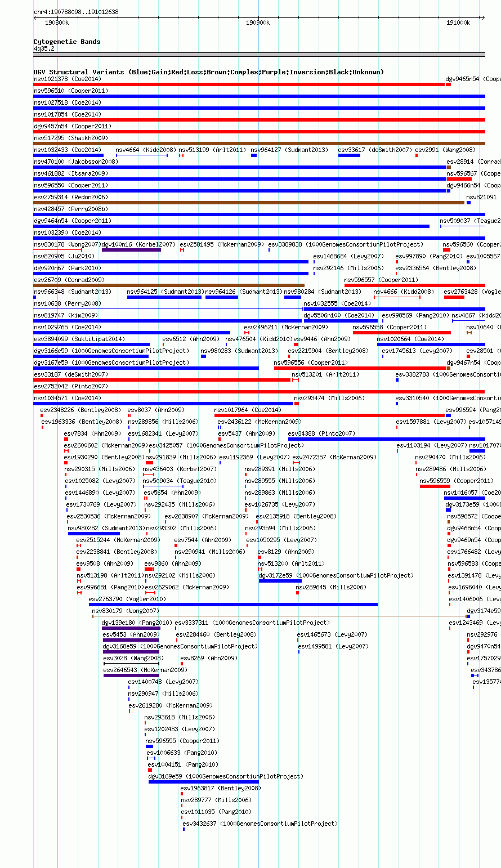Open dgv139e180 (Pang2010) label
Screen dimensions: 501x868
point(137,623)
